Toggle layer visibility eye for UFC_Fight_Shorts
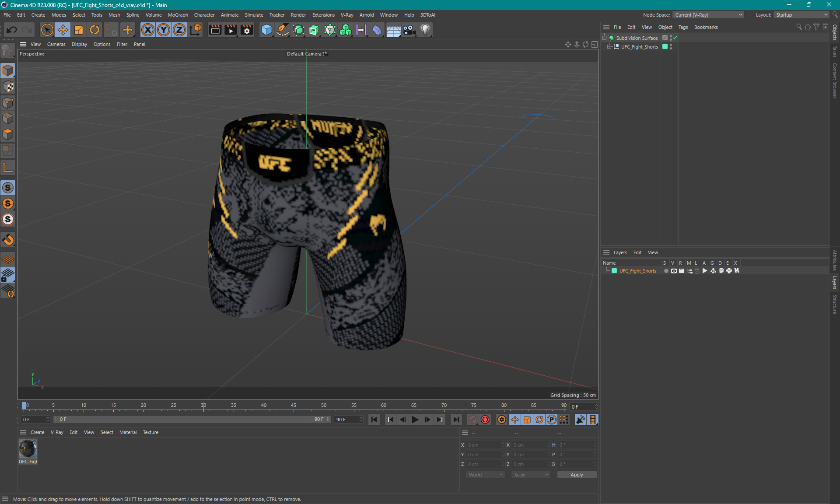Screen dimensions: 840x504 click(674, 271)
